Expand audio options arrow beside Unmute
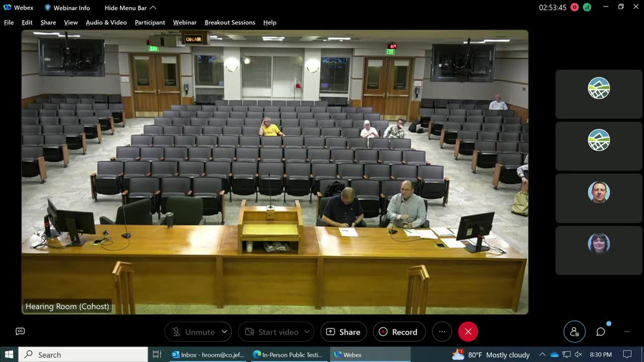 click(x=224, y=332)
